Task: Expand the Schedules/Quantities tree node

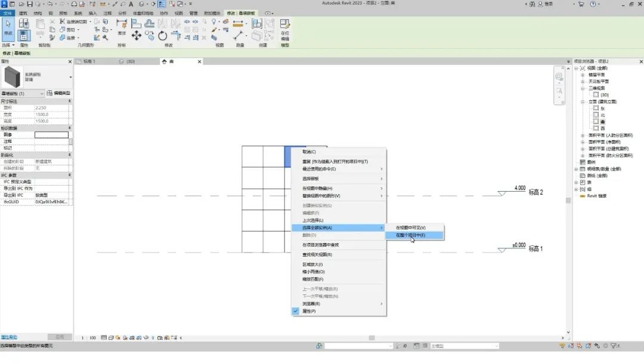Action: coord(576,169)
